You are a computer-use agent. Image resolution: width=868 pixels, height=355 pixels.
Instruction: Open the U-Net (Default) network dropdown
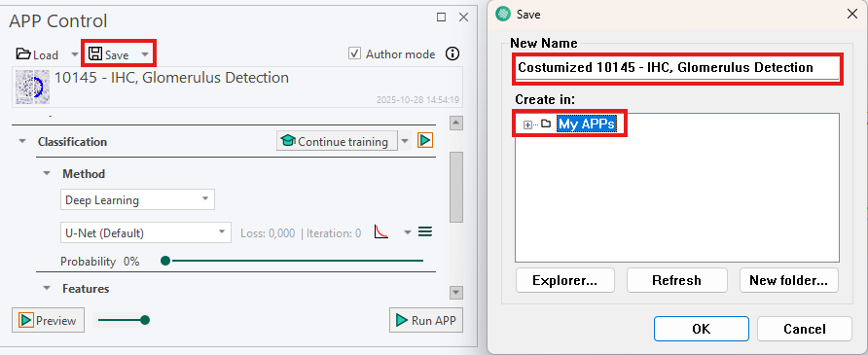[x=146, y=232]
